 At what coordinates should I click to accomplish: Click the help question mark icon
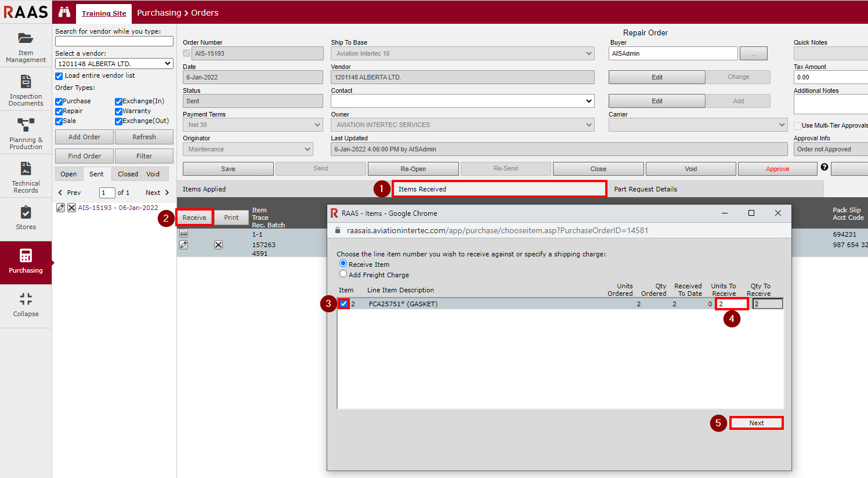(824, 167)
